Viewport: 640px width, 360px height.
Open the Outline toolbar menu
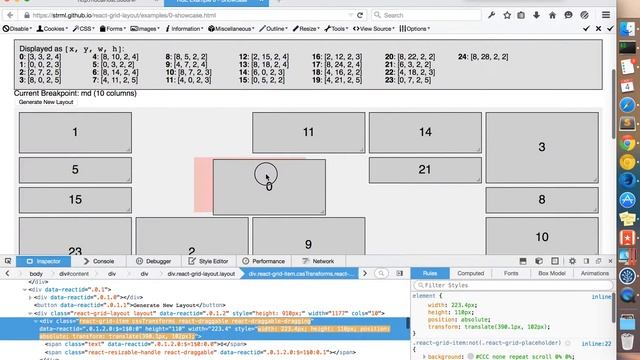[x=273, y=29]
